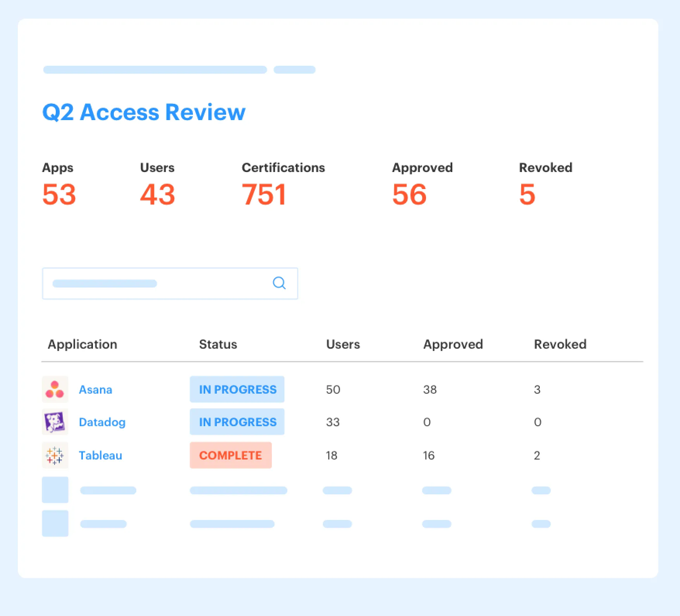Viewport: 680px width, 616px height.
Task: Click Asana's IN PROGRESS status badge
Action: tap(237, 389)
